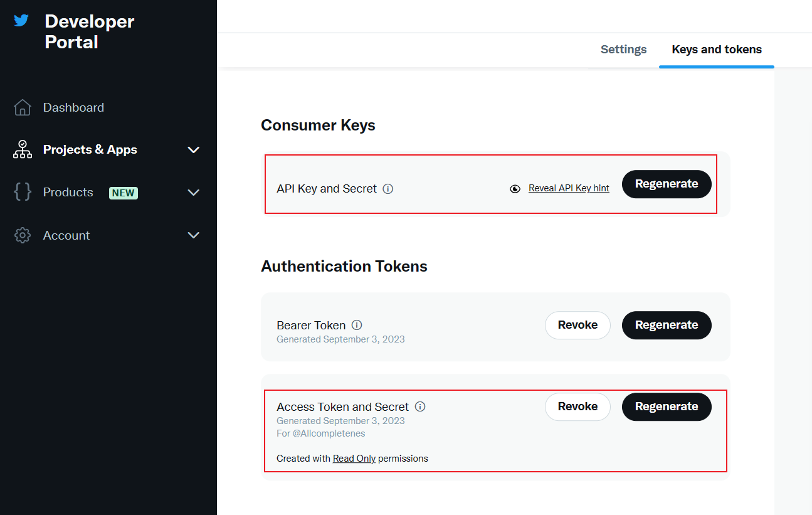Click info icon beside Access Token and Secret
This screenshot has width=812, height=515.
420,406
